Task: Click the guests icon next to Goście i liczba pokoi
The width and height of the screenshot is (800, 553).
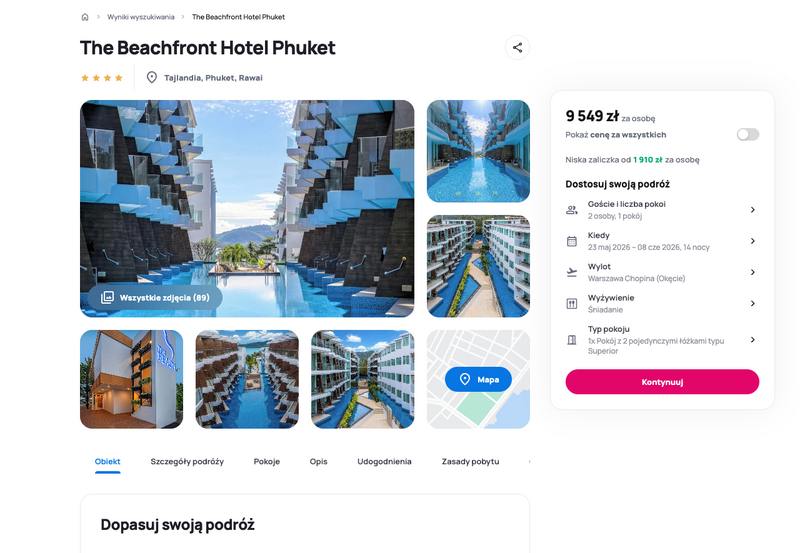Action: click(x=572, y=210)
